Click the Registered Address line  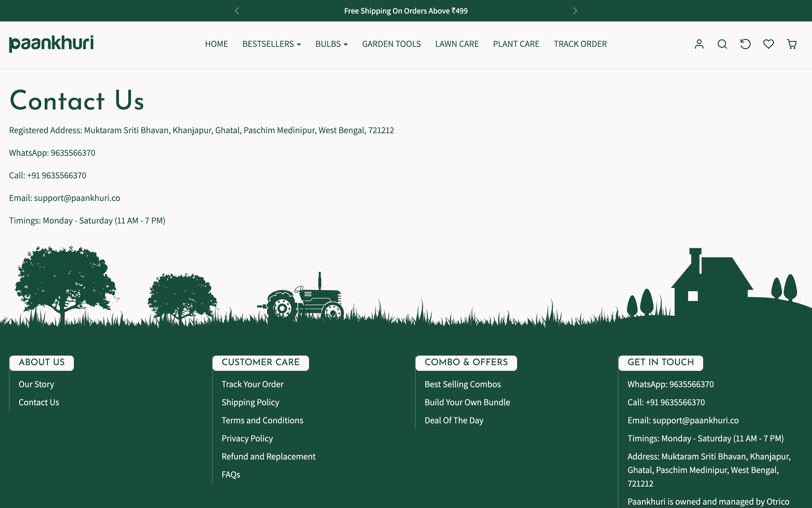coord(201,130)
